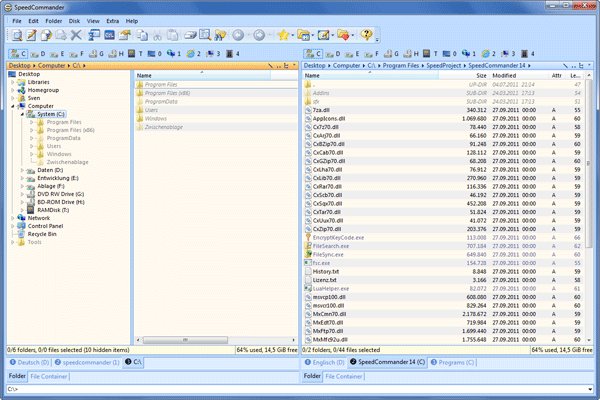The height and width of the screenshot is (400, 600).
Task: Select RAMDisk (T:) in the folder tree
Action: [x=53, y=210]
